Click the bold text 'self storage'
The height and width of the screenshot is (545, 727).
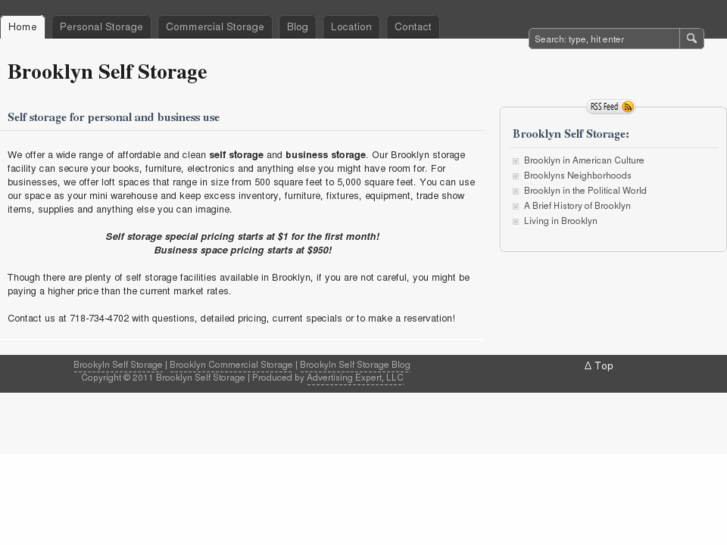[236, 155]
